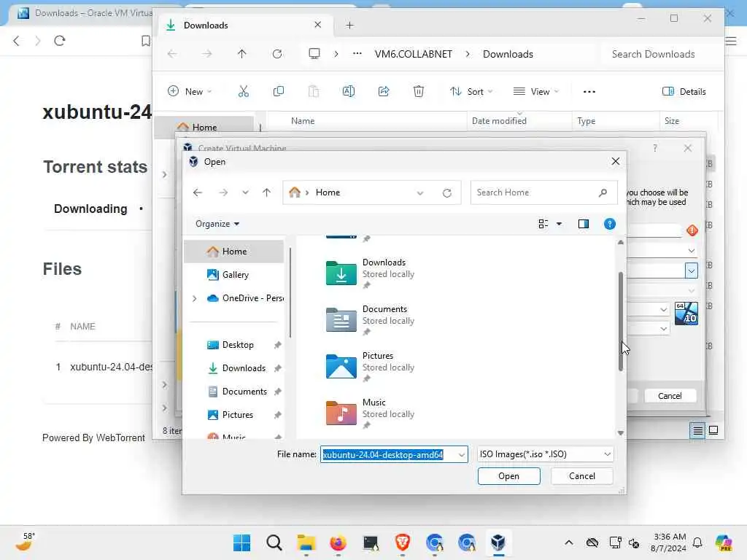
Task: Cancel the Create Virtual Machine dialog
Action: pos(670,396)
